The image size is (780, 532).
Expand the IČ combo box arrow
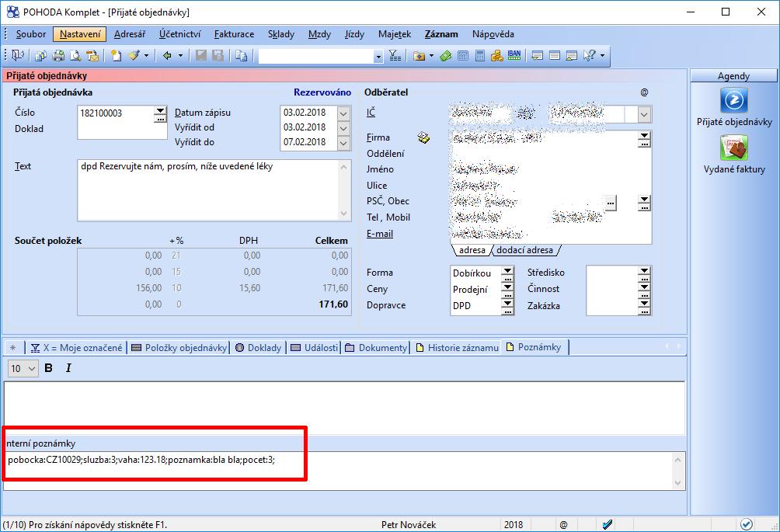click(x=644, y=114)
